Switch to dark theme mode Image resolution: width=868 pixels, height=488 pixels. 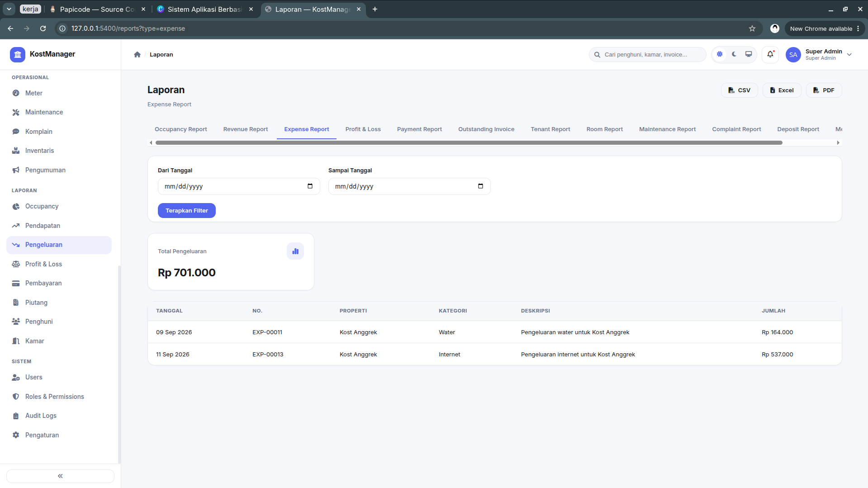tap(734, 54)
